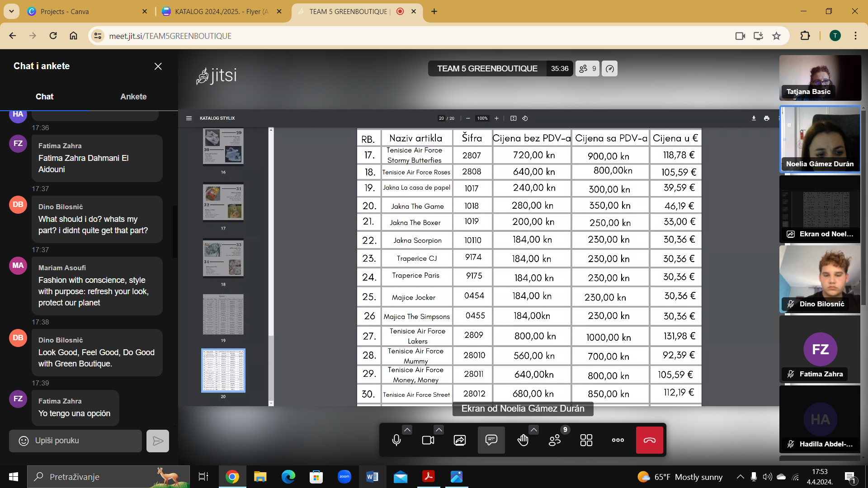Switch to KATALOG 2024./2025. Flyer tab
Viewport: 868px width, 488px height.
click(222, 11)
